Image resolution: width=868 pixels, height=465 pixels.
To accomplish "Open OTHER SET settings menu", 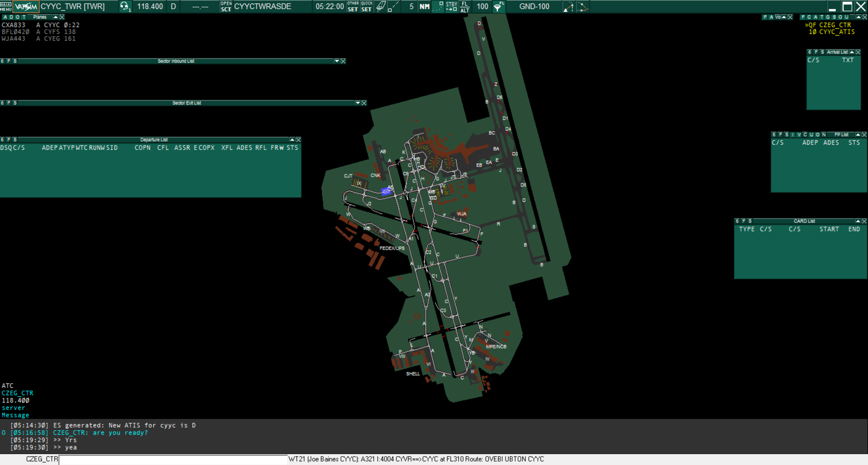I will point(353,6).
